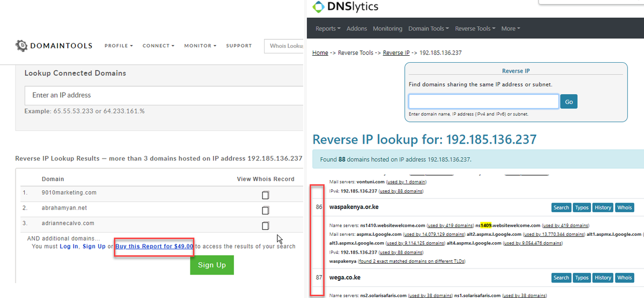
Task: Open the wega.co.ke domain entry
Action: [x=345, y=277]
